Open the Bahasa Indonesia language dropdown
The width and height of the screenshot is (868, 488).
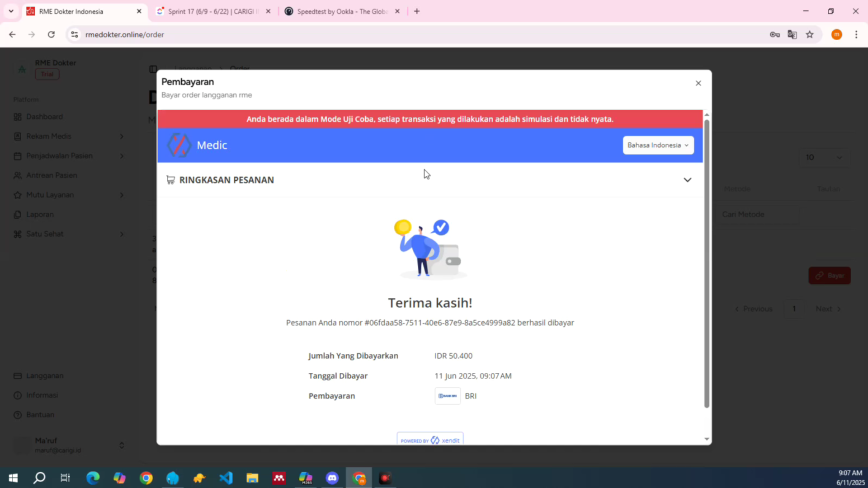658,145
